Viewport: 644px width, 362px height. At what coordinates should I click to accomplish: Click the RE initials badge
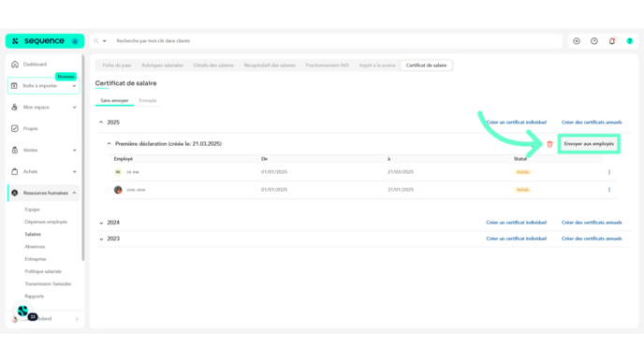(x=118, y=172)
